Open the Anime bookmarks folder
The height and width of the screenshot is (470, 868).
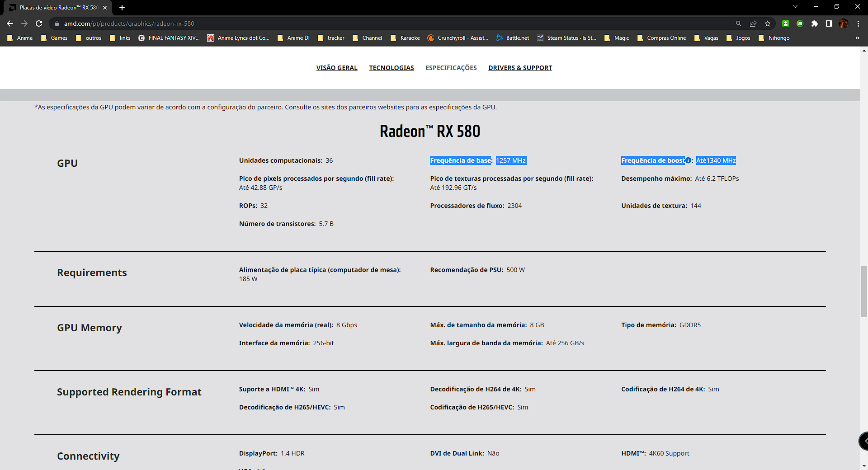click(x=20, y=38)
